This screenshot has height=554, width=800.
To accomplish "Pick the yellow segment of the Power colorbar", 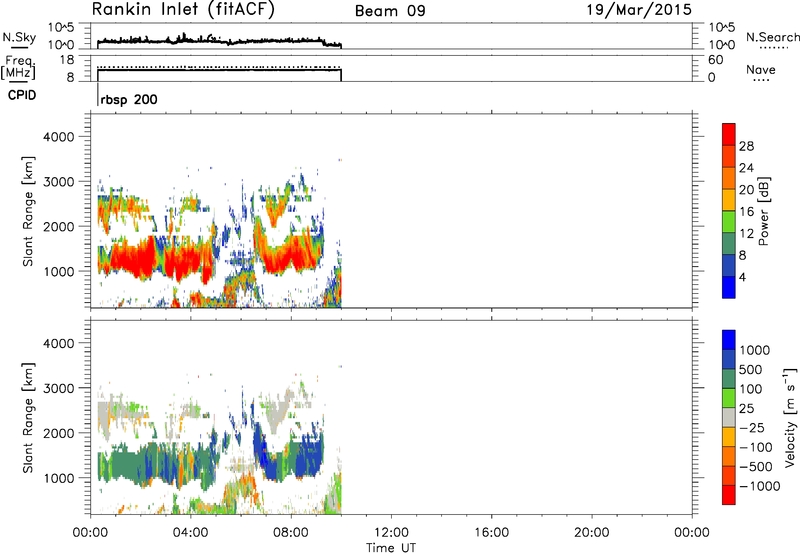I will pos(729,199).
